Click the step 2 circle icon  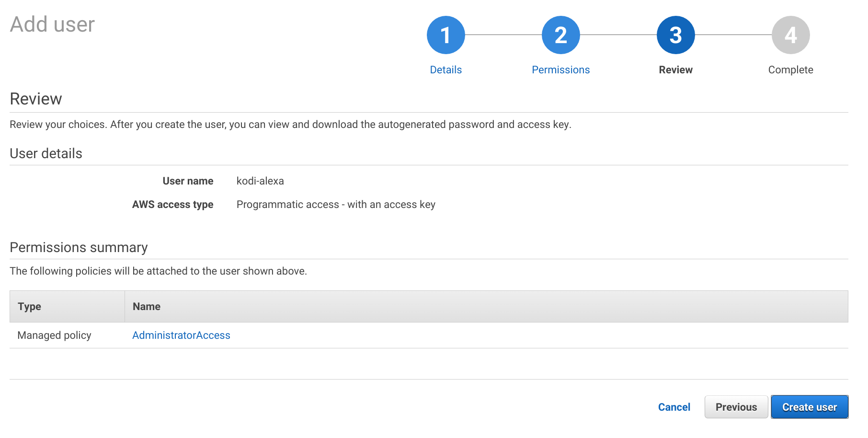pyautogui.click(x=560, y=35)
